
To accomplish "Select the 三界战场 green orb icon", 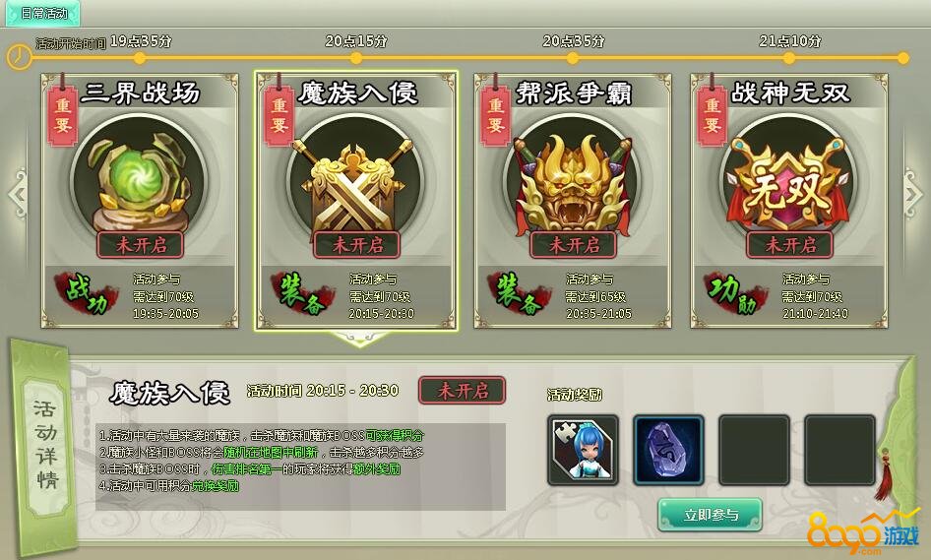I will pos(140,180).
